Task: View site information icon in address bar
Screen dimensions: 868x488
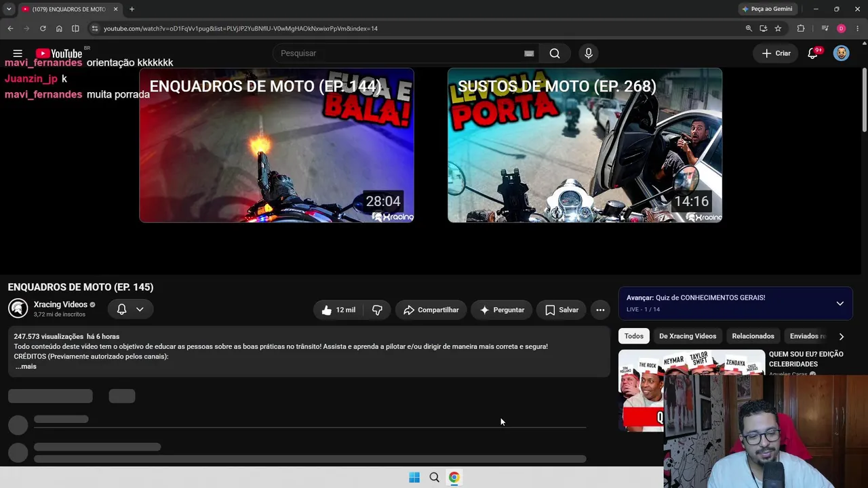Action: pos(95,28)
